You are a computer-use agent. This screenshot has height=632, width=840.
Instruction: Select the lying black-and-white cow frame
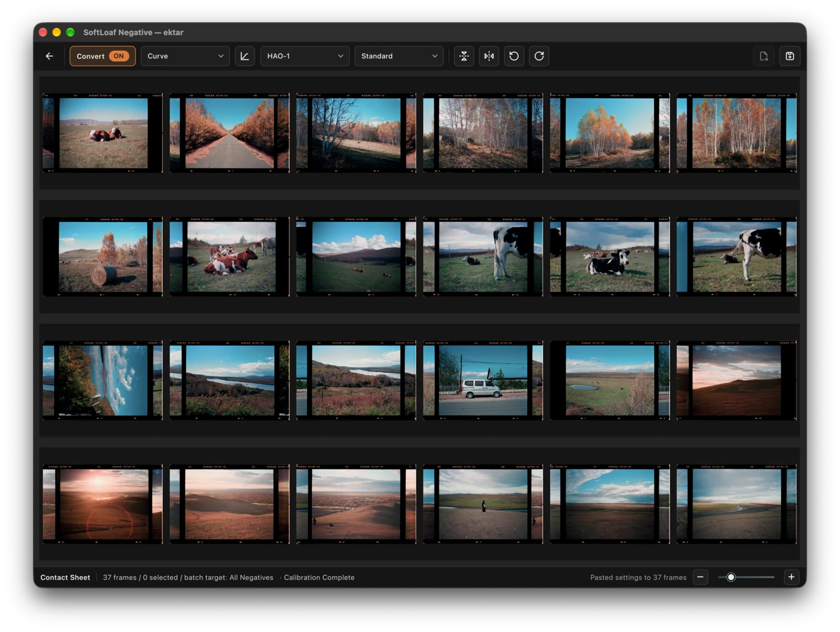point(610,256)
